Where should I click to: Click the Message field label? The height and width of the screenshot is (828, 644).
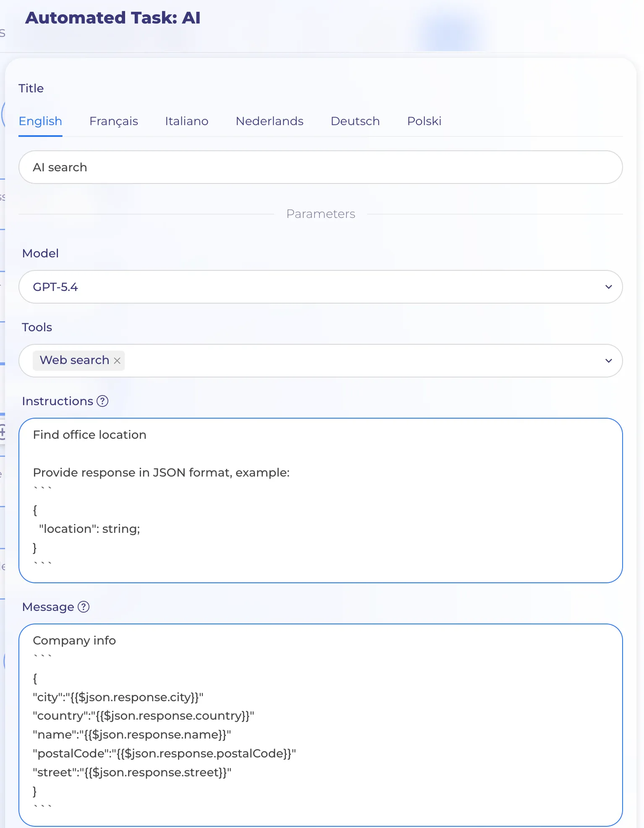(x=48, y=607)
